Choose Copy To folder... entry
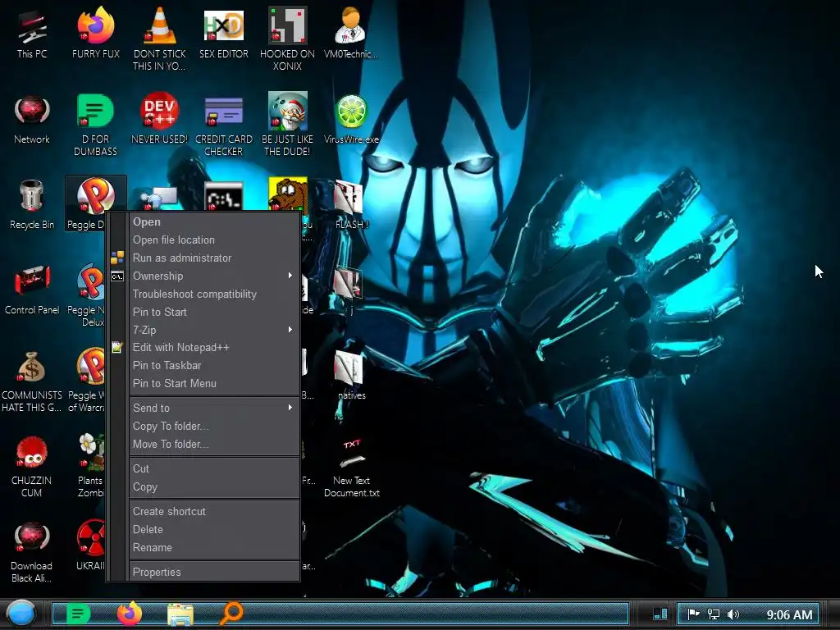Viewport: 840px width, 630px height. pyautogui.click(x=214, y=427)
